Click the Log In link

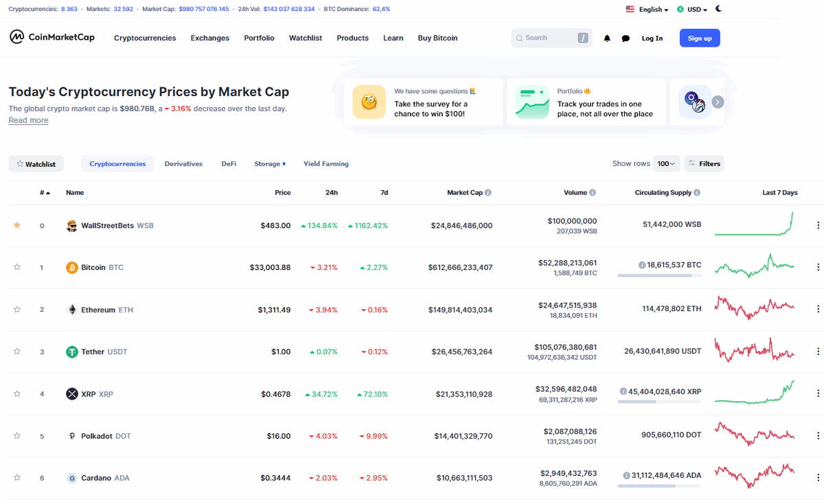pyautogui.click(x=652, y=38)
